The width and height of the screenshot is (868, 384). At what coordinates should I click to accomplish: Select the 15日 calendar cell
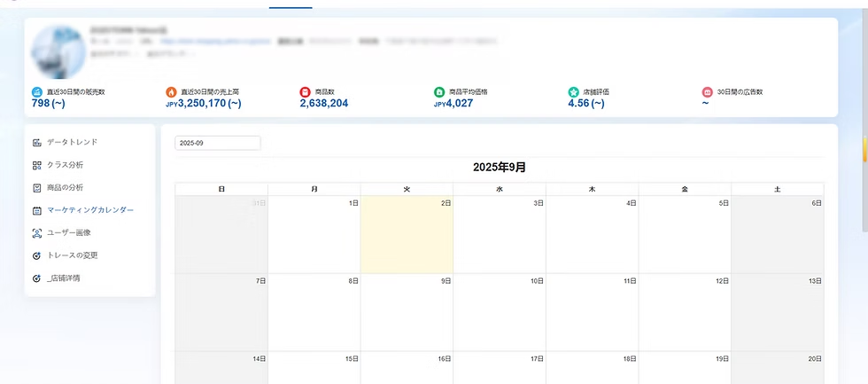(x=314, y=368)
